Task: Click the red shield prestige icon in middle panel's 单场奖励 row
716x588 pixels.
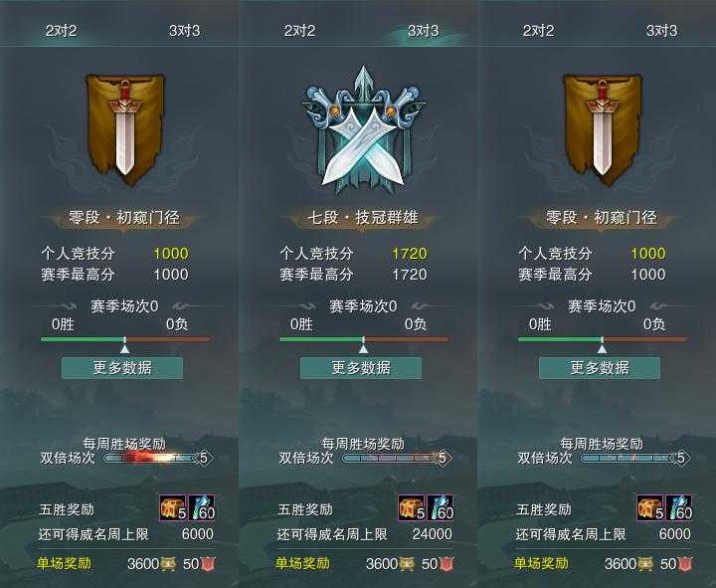Action: (447, 564)
